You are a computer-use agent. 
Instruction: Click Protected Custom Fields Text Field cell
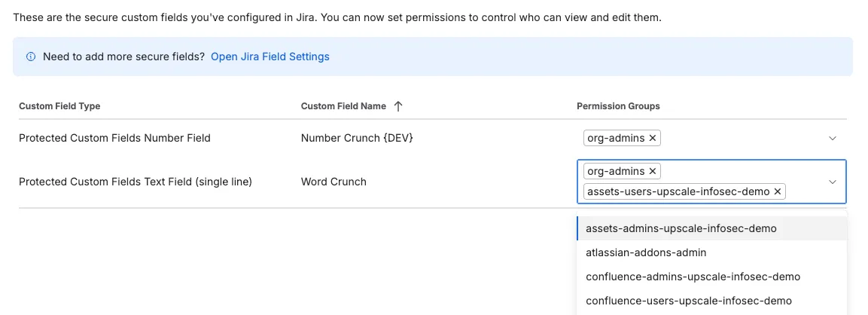pos(136,182)
